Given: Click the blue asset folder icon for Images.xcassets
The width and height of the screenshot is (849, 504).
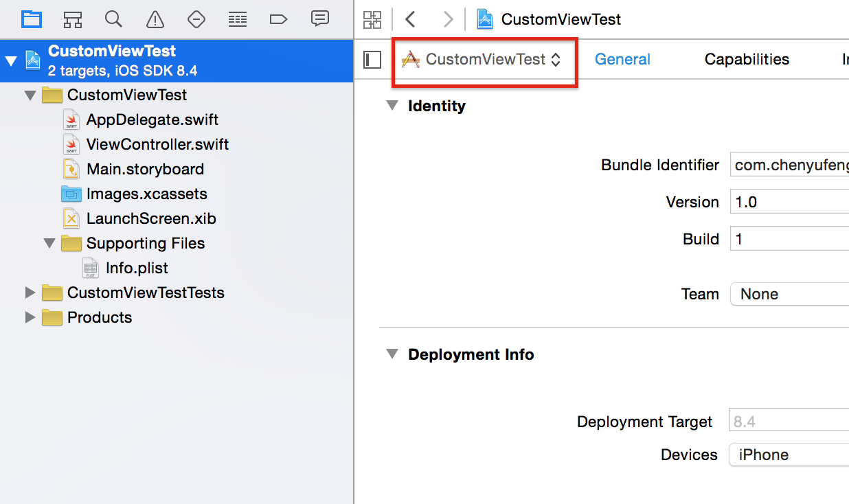Looking at the screenshot, I should 71,194.
